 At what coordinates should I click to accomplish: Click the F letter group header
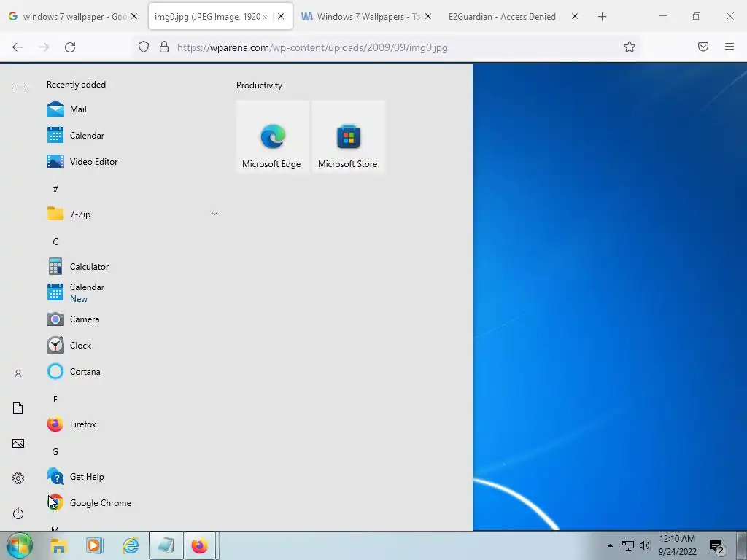pyautogui.click(x=55, y=399)
